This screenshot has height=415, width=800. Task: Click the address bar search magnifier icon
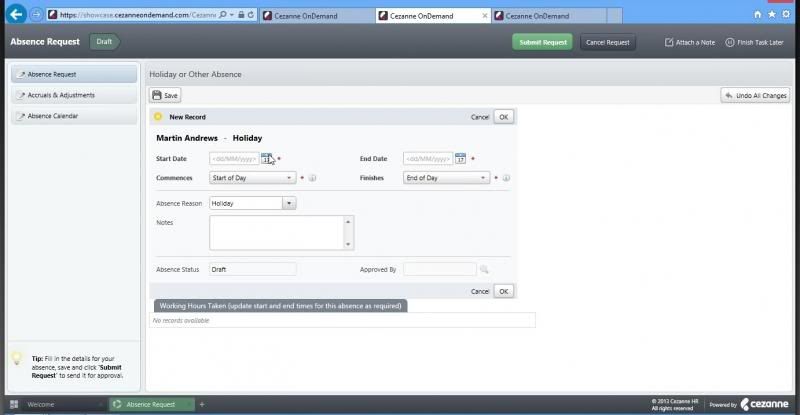(222, 15)
